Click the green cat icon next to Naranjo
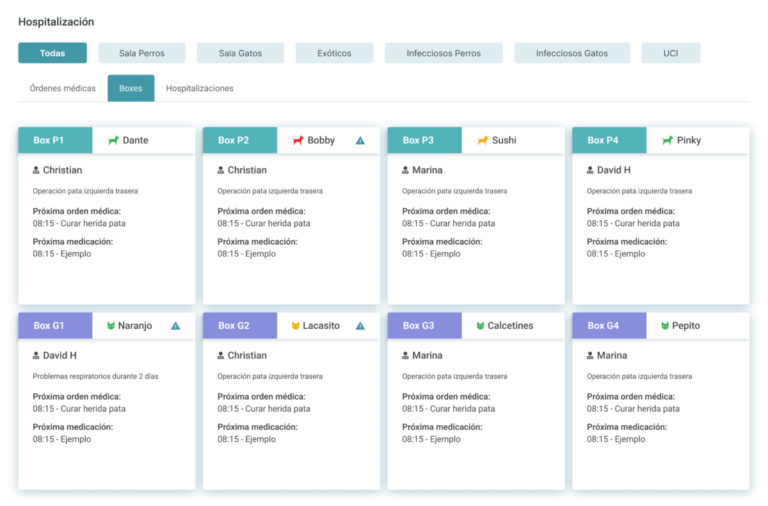768x506 pixels. point(112,326)
